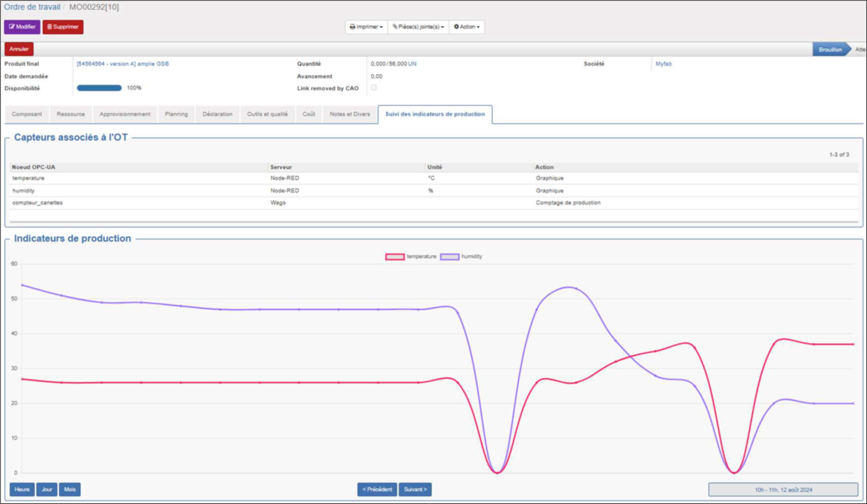Screen dimensions: 867x504
Task: Switch to the Composant tab
Action: click(27, 114)
